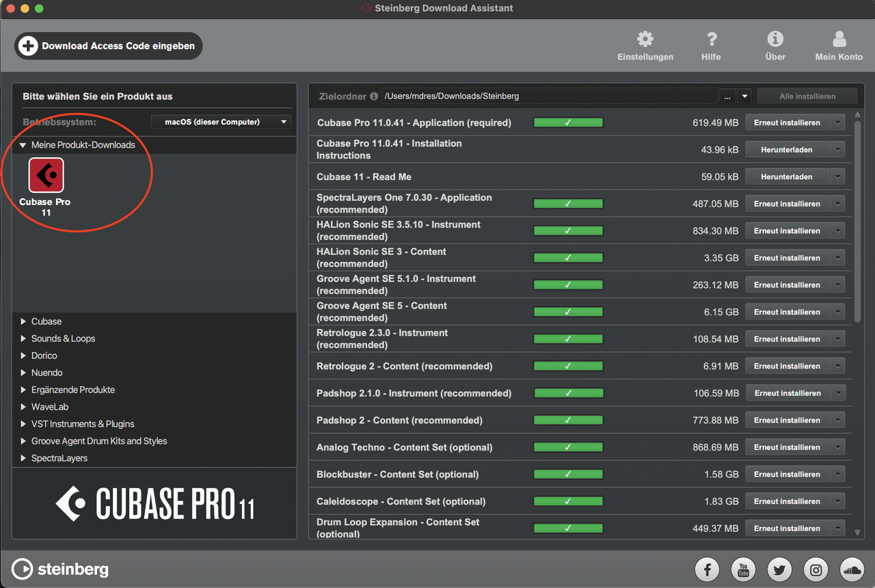Reinstall Groove Agent SE 5 Content
The width and height of the screenshot is (875, 588).
click(x=787, y=312)
